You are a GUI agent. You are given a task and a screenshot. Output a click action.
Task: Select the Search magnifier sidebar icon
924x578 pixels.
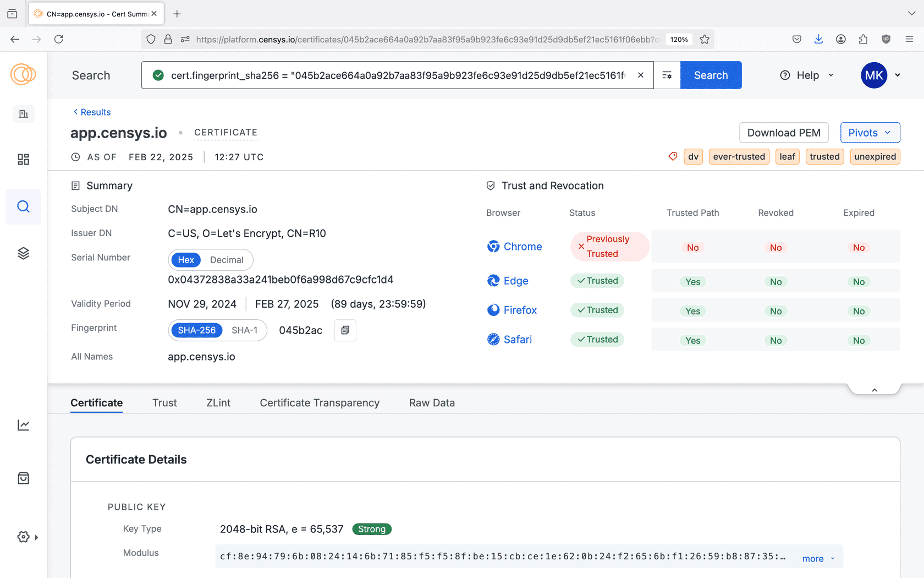click(23, 206)
